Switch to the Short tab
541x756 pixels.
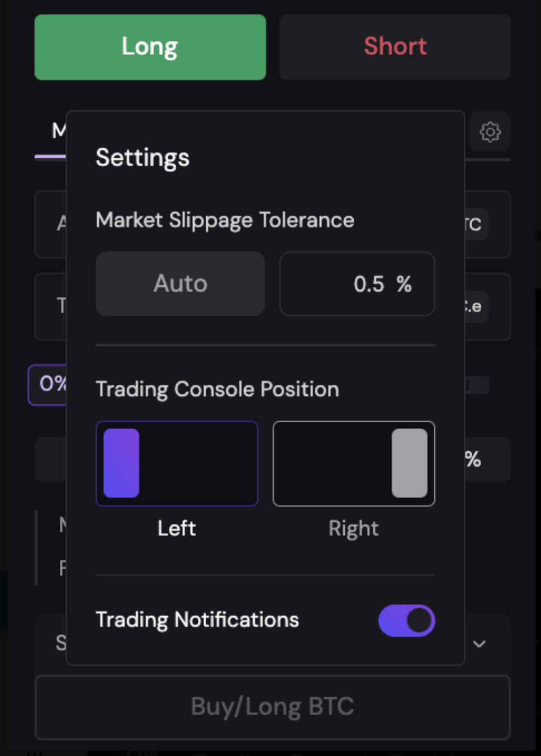[395, 47]
